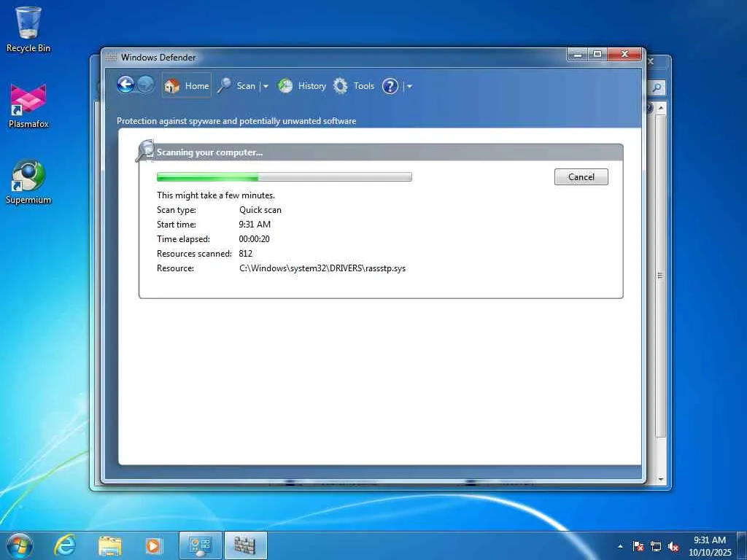
Task: Click the resources scanned count 812
Action: point(245,254)
